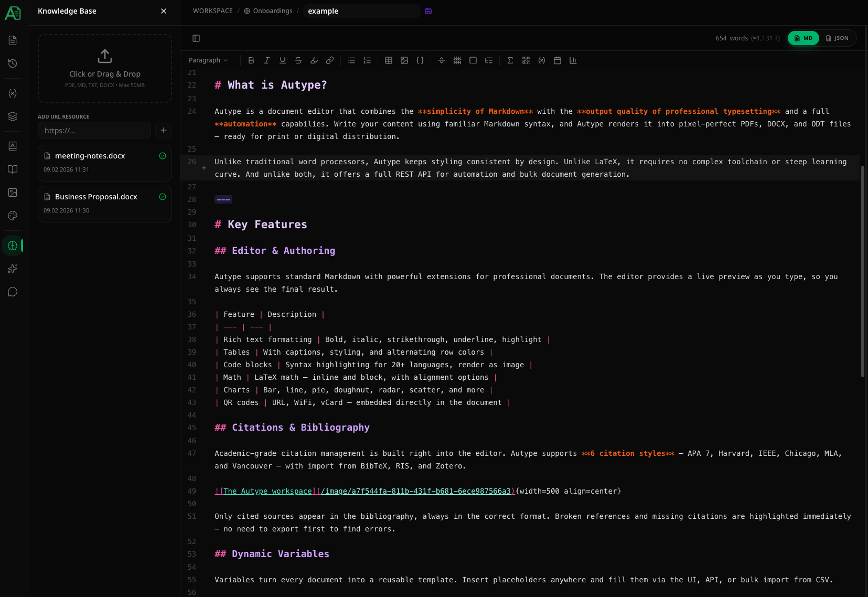Switch to the JSON view tab
This screenshot has width=868, height=597.
click(838, 38)
